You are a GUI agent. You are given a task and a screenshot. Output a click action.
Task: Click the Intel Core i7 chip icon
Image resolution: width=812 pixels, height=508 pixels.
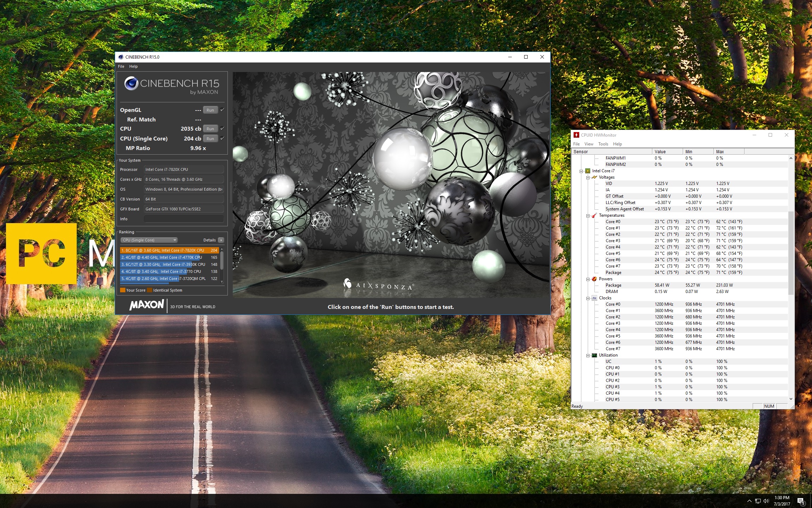[x=588, y=171]
